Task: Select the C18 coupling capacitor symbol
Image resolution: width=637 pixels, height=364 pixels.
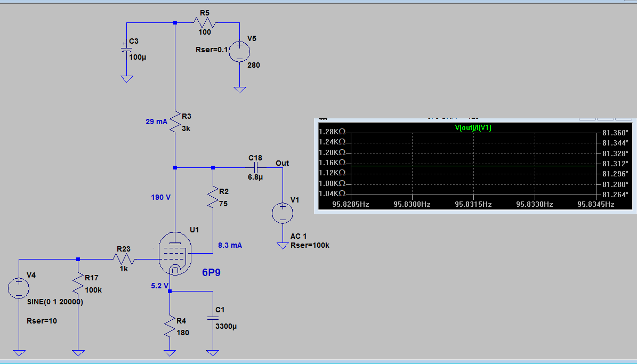Action: pos(255,167)
